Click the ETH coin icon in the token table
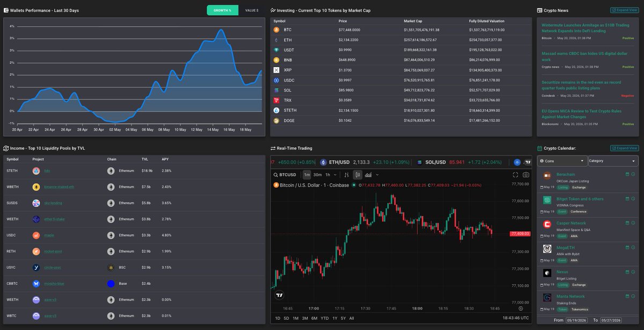The image size is (644, 330). click(277, 40)
